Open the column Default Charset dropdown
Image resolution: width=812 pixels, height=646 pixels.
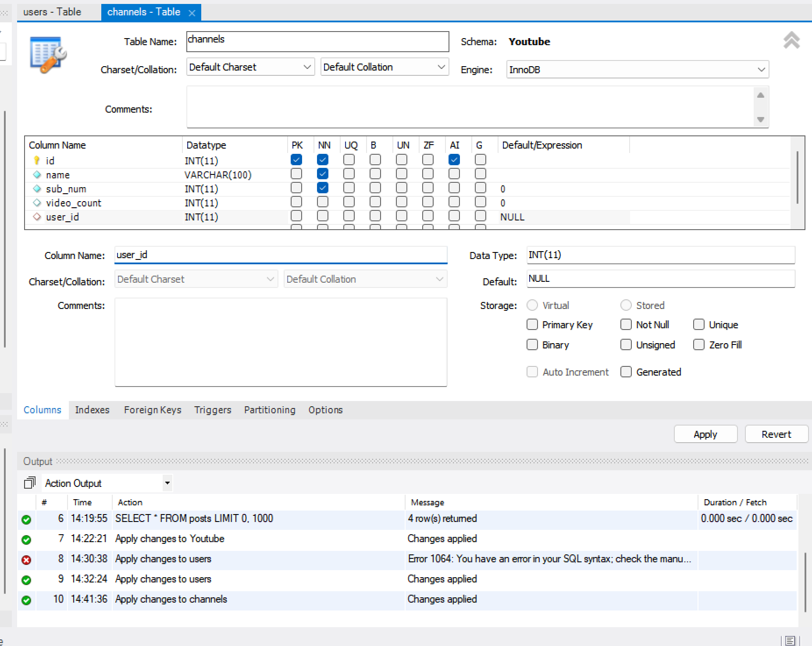click(x=196, y=279)
